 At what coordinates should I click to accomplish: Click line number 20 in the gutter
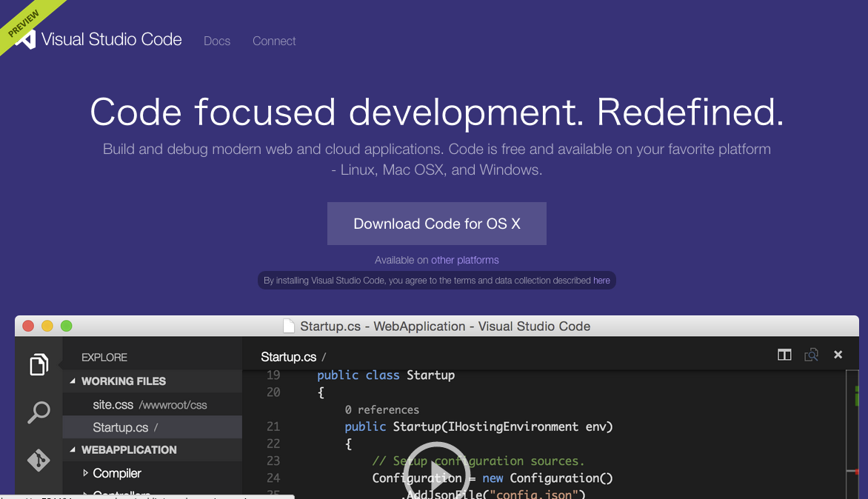273,392
